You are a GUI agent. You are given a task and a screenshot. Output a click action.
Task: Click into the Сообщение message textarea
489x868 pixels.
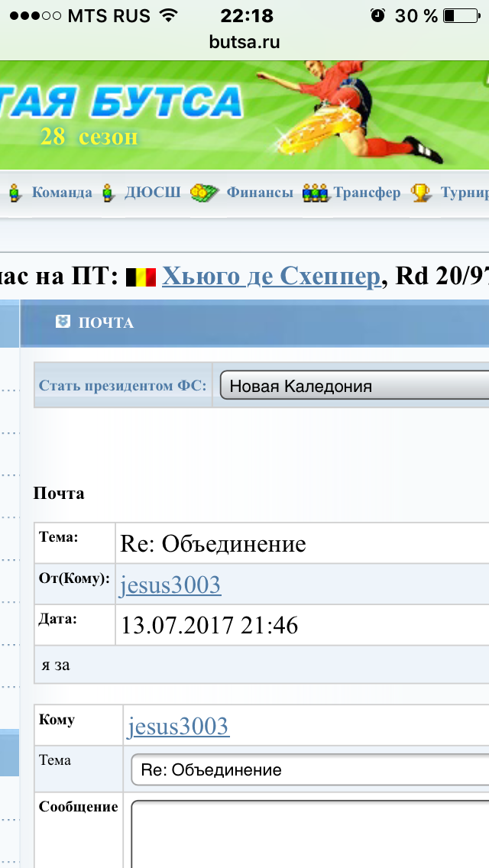click(x=310, y=833)
